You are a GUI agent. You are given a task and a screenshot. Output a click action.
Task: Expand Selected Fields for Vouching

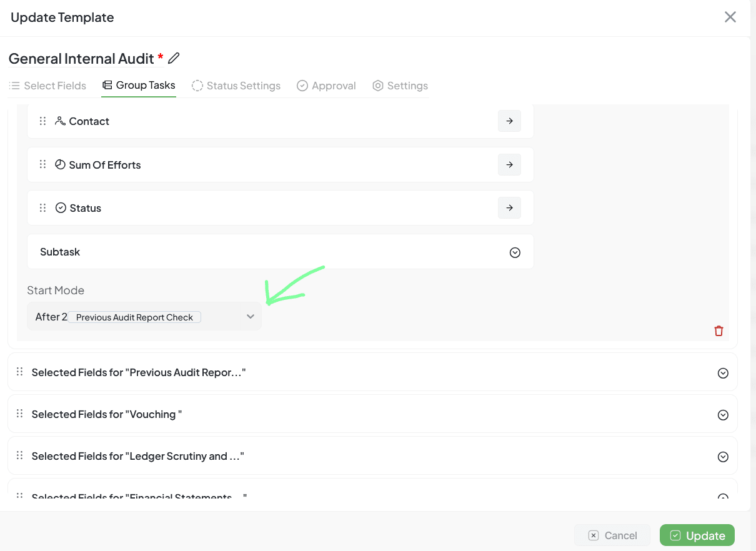(723, 415)
